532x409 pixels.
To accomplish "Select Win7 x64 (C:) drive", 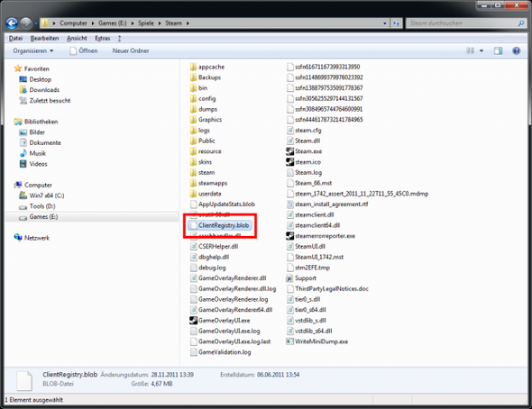I will coord(41,195).
